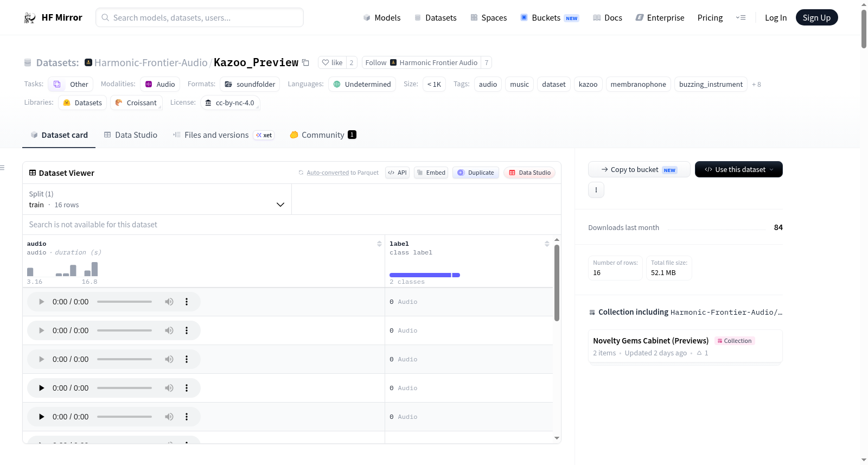Open Data Studio from viewer toolbar
This screenshot has width=868, height=465.
click(529, 173)
